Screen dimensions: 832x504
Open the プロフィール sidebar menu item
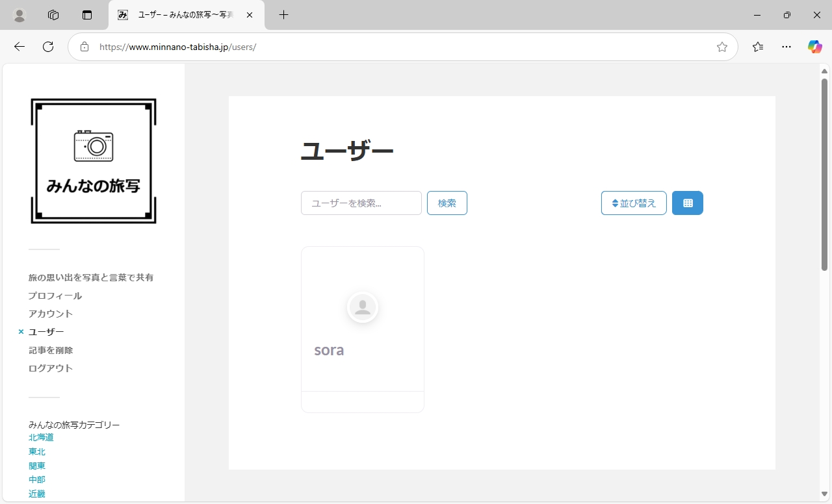tap(55, 296)
